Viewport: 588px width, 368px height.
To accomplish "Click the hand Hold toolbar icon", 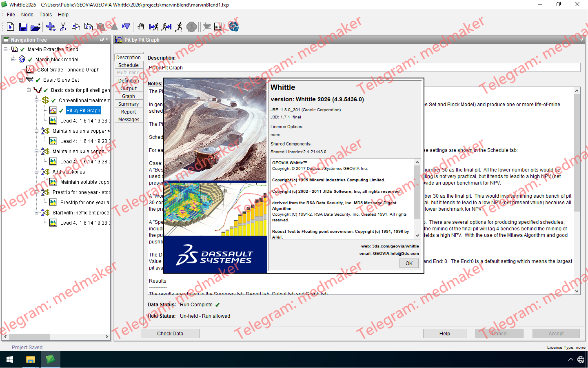I will coord(141,27).
